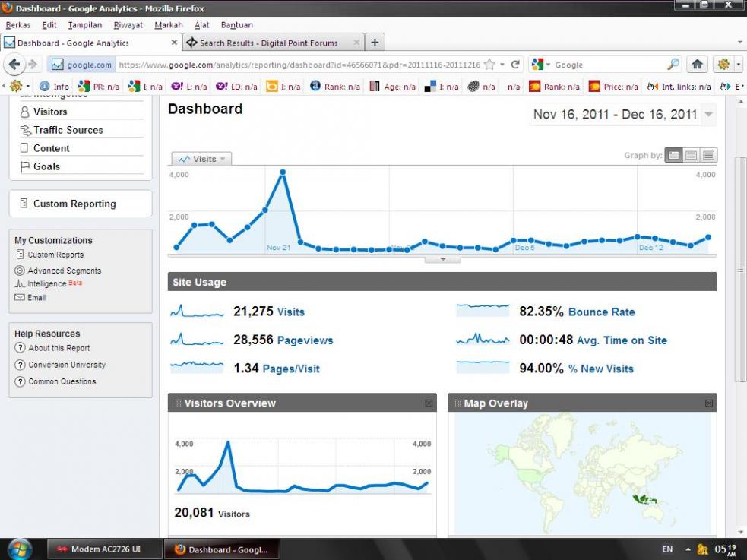The height and width of the screenshot is (560, 747).
Task: Click the browser back arrow button
Action: [x=14, y=65]
